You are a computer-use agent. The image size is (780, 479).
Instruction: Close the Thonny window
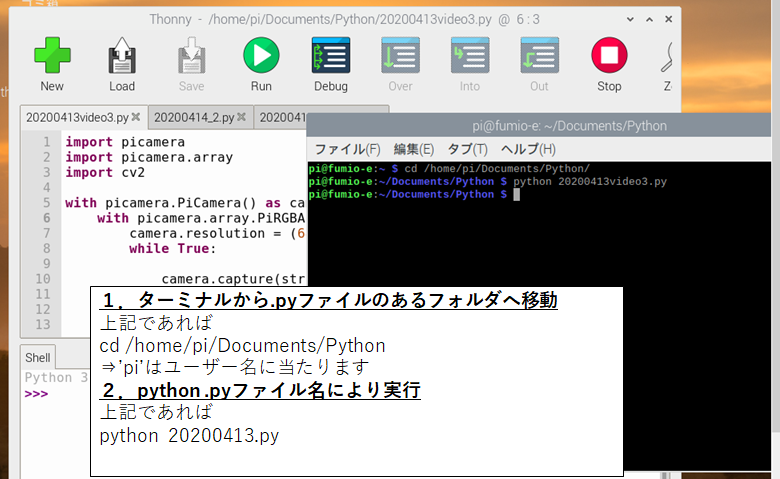[669, 19]
